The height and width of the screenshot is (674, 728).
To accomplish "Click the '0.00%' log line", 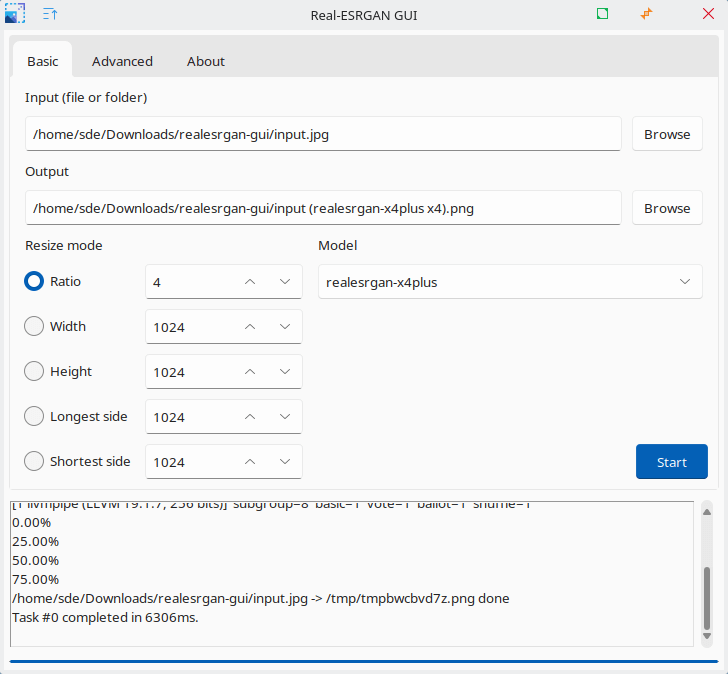I will (x=32, y=522).
